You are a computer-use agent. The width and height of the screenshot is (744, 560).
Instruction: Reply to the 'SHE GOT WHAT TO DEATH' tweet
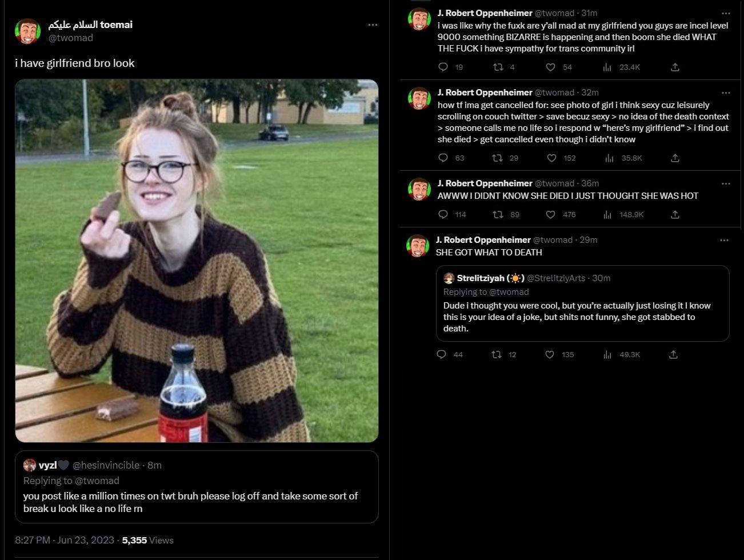tap(441, 355)
